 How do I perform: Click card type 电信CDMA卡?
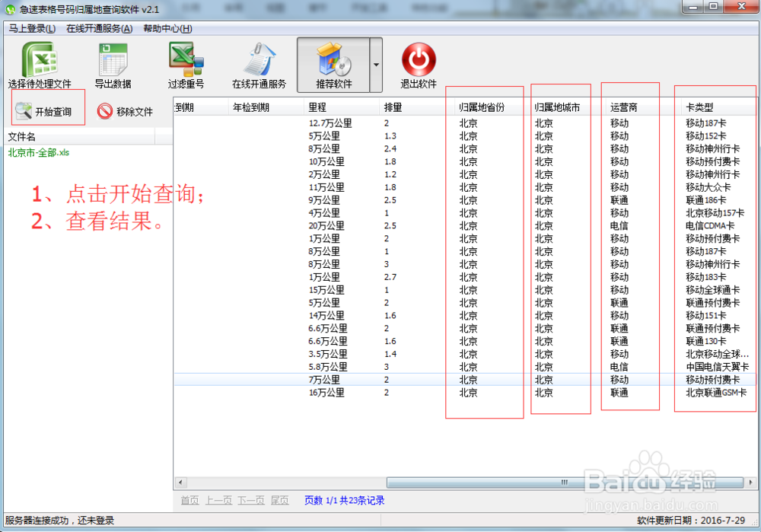(x=710, y=226)
